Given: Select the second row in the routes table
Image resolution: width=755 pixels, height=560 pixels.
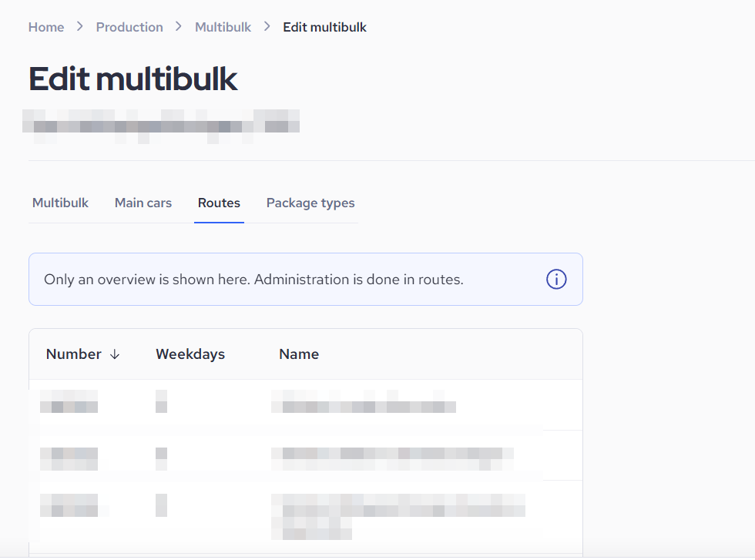Looking at the screenshot, I should (305, 454).
